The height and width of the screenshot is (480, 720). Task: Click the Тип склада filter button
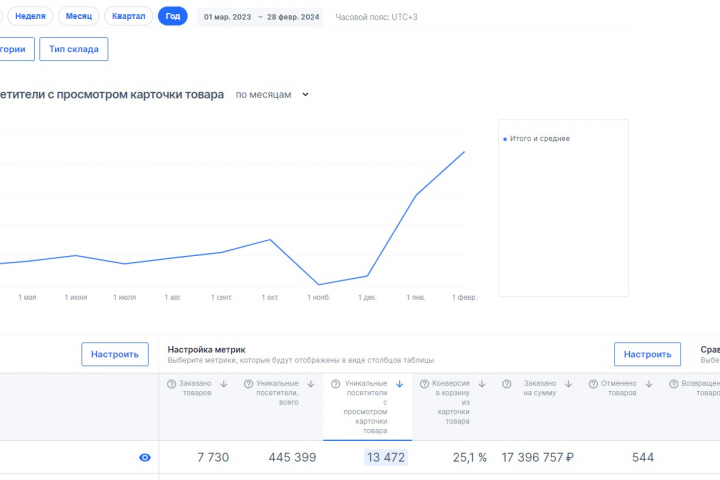(x=73, y=49)
